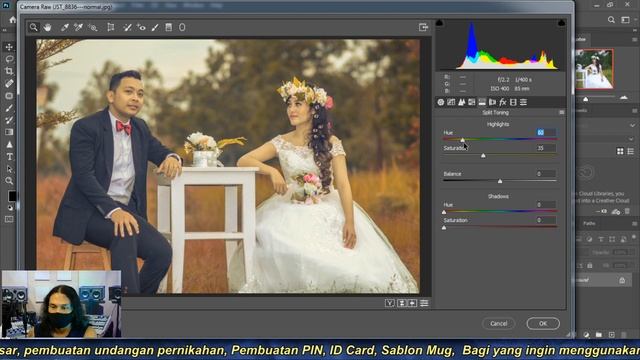Switch Libraries panel to list view

pos(631,151)
